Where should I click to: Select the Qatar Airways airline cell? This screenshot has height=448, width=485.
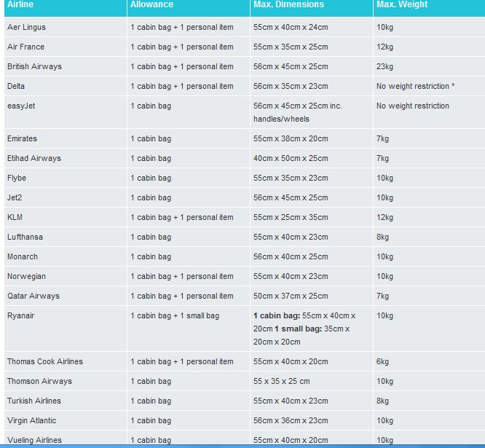66,296
